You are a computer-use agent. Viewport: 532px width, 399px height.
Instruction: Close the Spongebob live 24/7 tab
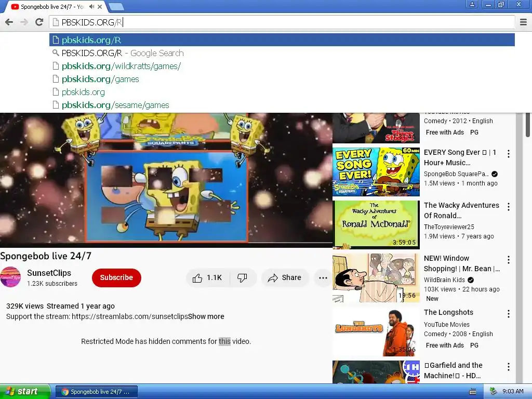click(100, 6)
